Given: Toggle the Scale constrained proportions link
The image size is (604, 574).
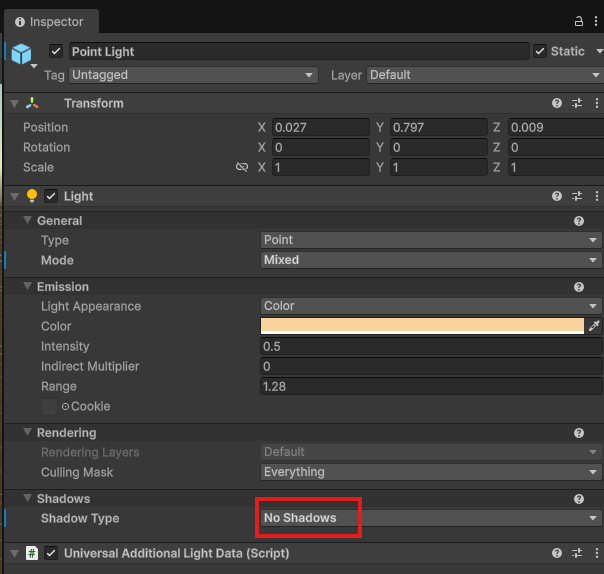Looking at the screenshot, I should pyautogui.click(x=241, y=167).
